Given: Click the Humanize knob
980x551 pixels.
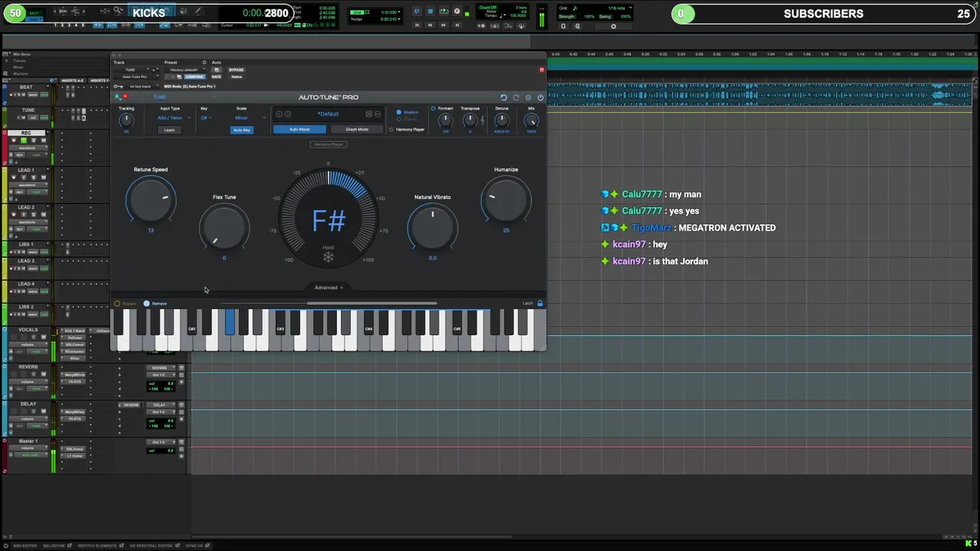Looking at the screenshot, I should tap(505, 199).
